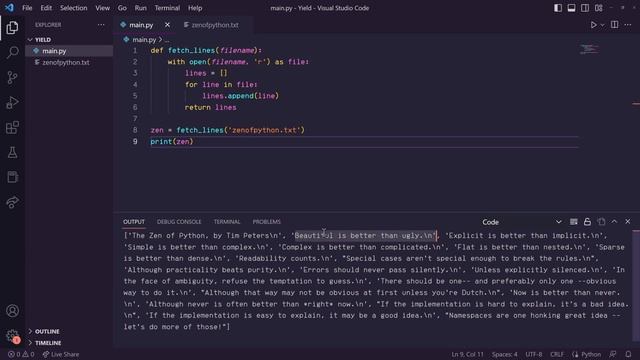Screen dimensions: 640x360
Task: Open the Selection menu
Action: (73, 8)
